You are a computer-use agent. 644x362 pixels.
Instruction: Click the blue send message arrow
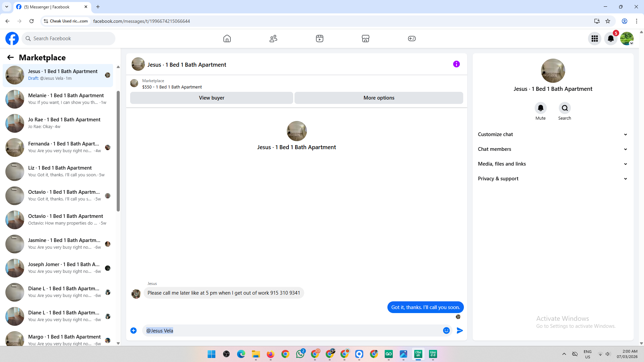tap(460, 330)
